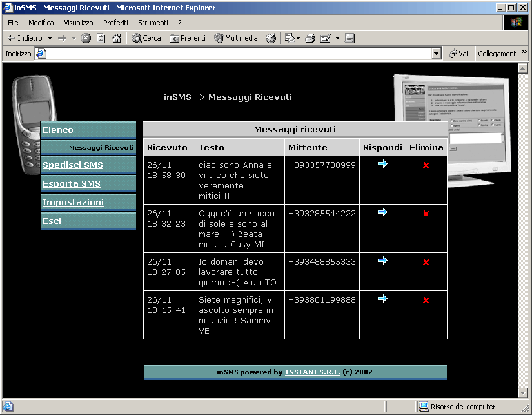Open the Indietro history dropdown arrow
This screenshot has width=532, height=415.
click(x=50, y=38)
